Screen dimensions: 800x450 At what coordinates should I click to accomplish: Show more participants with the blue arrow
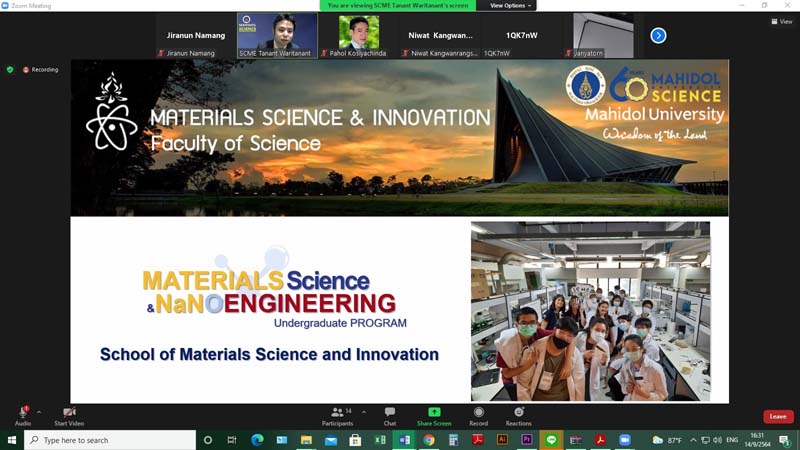658,35
